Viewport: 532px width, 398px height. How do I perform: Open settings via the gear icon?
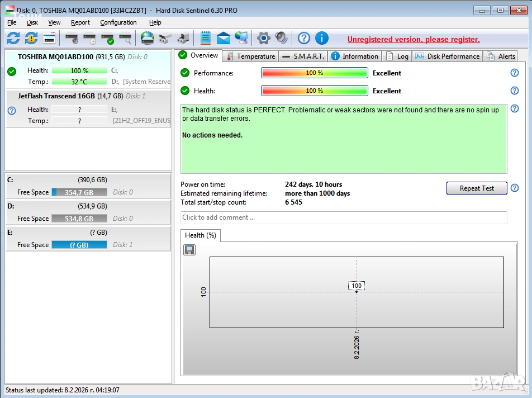[263, 38]
